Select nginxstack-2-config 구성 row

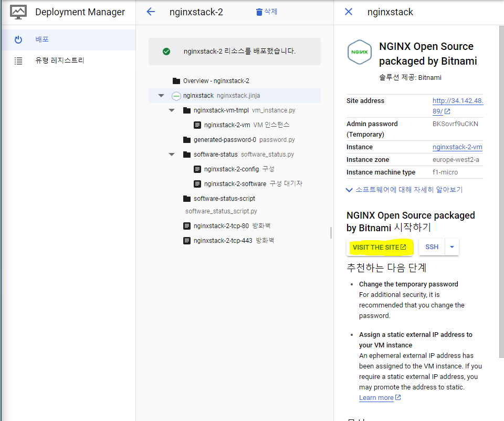235,169
